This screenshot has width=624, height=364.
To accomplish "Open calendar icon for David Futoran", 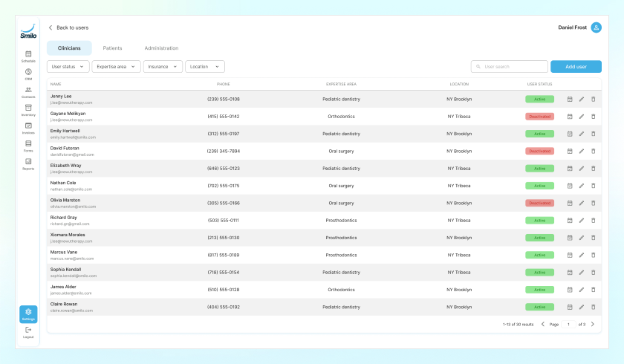I will pos(570,151).
